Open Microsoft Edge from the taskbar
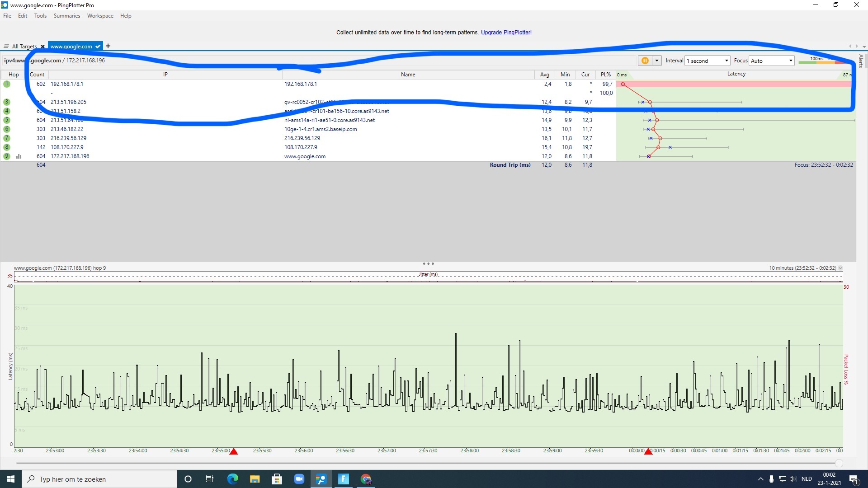The height and width of the screenshot is (488, 868). [x=232, y=479]
